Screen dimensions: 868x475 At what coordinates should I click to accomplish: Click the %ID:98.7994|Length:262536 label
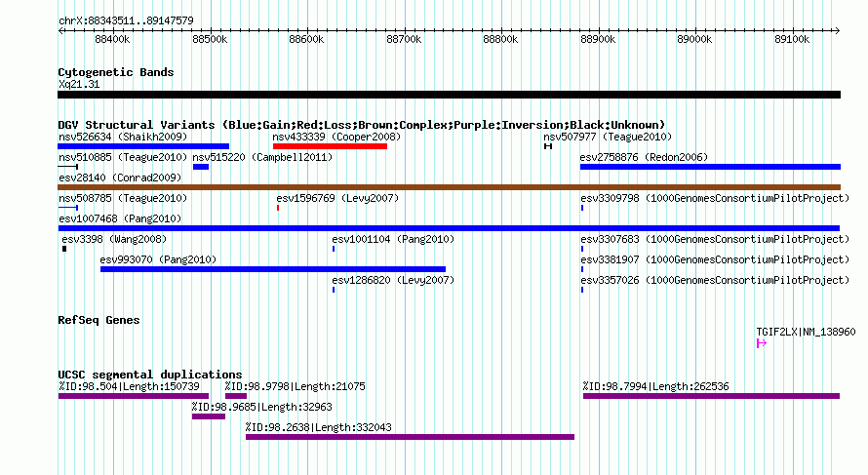[656, 386]
